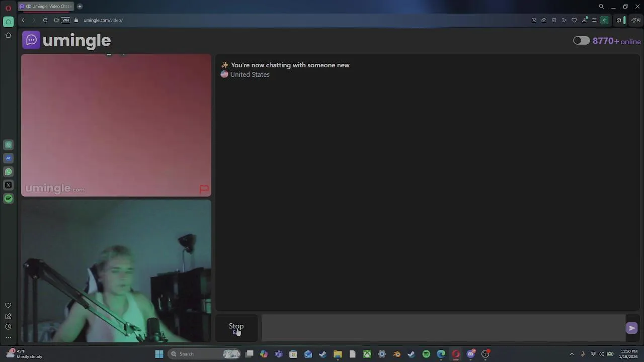Click the green C extension icon
Image resolution: width=644 pixels, height=362 pixels.
tap(604, 20)
